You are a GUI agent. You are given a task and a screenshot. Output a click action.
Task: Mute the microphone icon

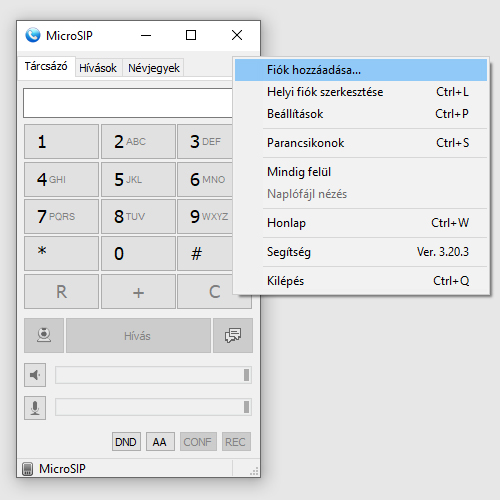(x=35, y=408)
